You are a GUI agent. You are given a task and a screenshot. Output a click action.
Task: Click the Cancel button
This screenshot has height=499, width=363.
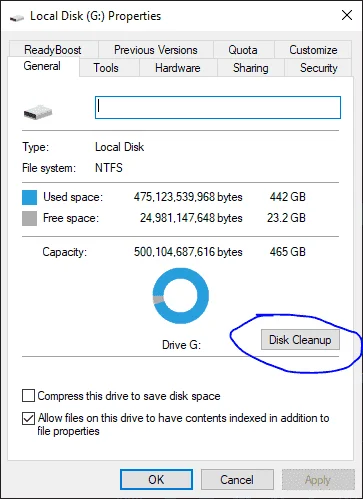tap(237, 480)
